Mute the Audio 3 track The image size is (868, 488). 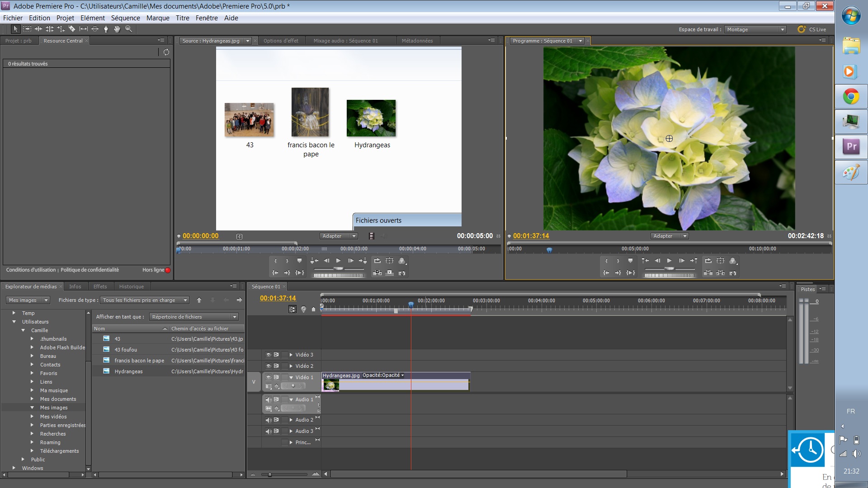coord(269,431)
